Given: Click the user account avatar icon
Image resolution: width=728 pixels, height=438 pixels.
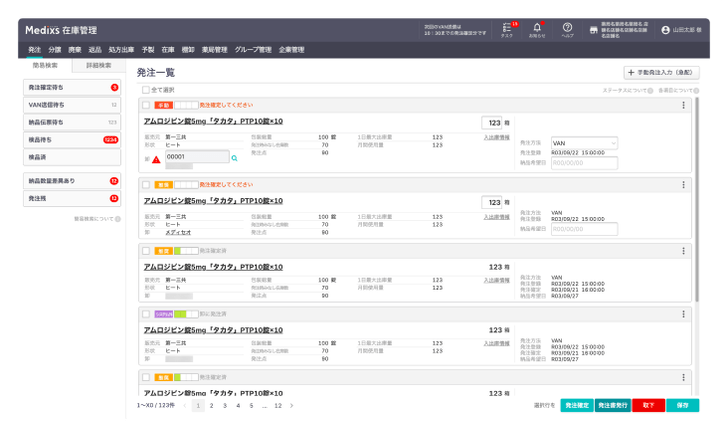Looking at the screenshot, I should click(x=665, y=30).
